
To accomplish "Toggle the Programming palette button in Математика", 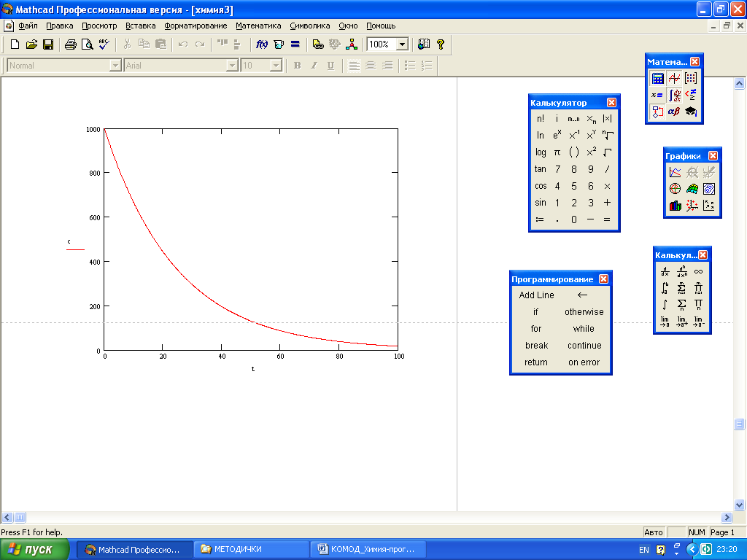I will pos(657,112).
